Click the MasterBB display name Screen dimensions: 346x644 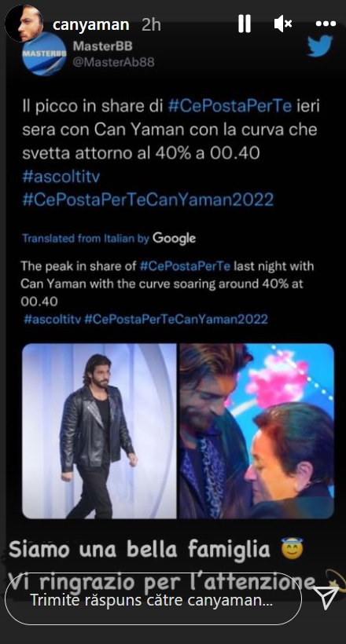click(103, 46)
